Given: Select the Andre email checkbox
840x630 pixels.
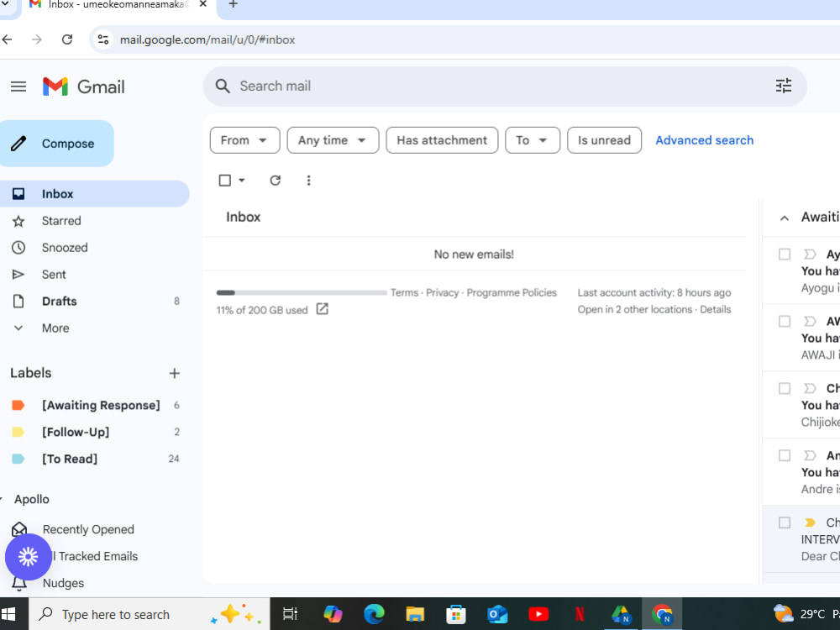Looking at the screenshot, I should click(x=785, y=454).
